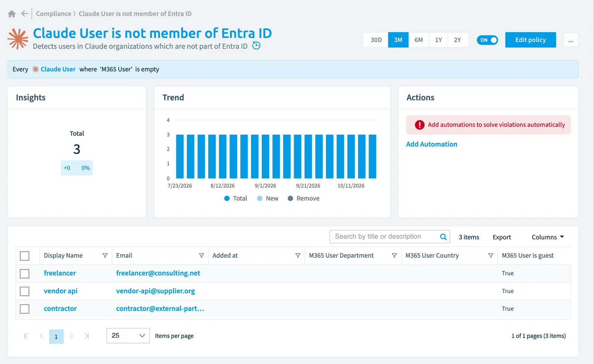Toggle Total series in chart legend
The width and height of the screenshot is (594, 364).
coord(236,199)
